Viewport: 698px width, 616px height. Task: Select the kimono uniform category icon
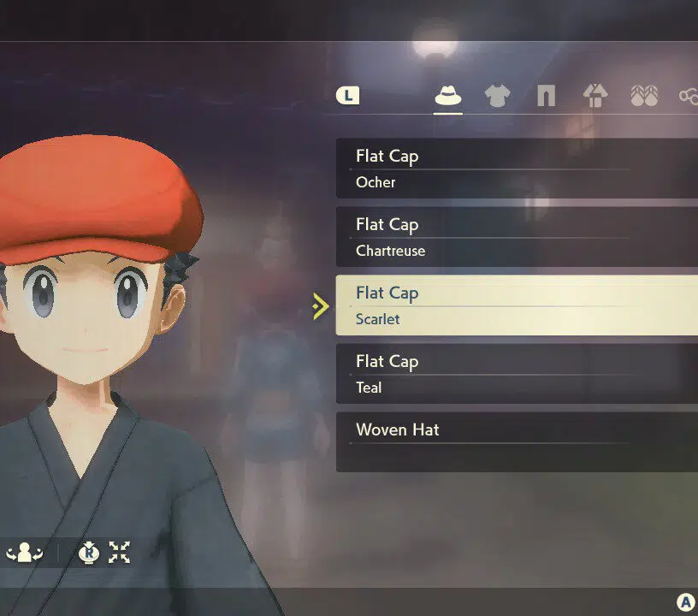click(595, 95)
